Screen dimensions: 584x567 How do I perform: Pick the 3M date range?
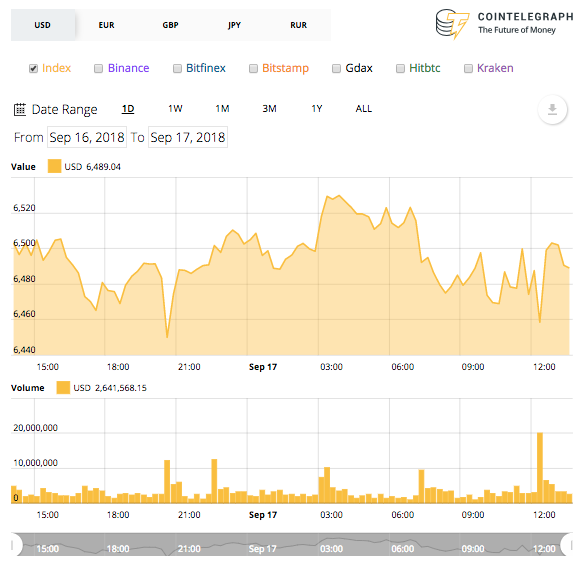click(269, 109)
